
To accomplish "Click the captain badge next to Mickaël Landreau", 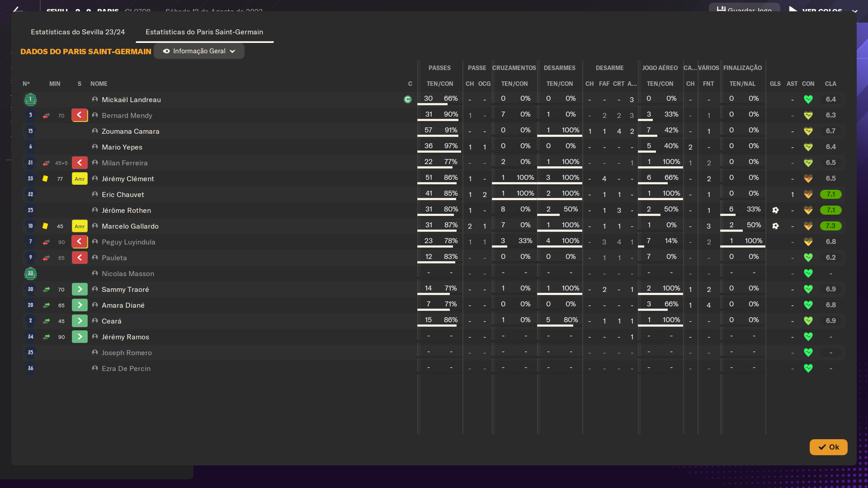I will point(408,99).
